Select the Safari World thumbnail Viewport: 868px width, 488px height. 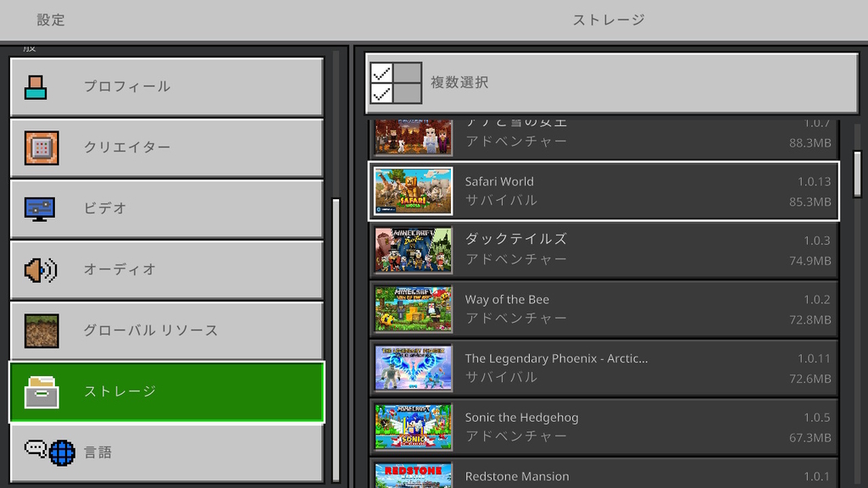(x=413, y=191)
